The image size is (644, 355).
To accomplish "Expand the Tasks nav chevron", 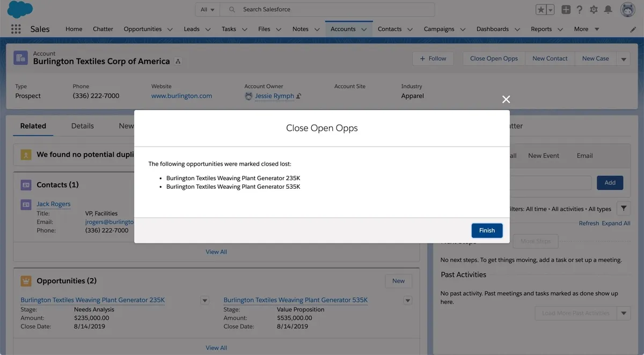I will tap(244, 29).
